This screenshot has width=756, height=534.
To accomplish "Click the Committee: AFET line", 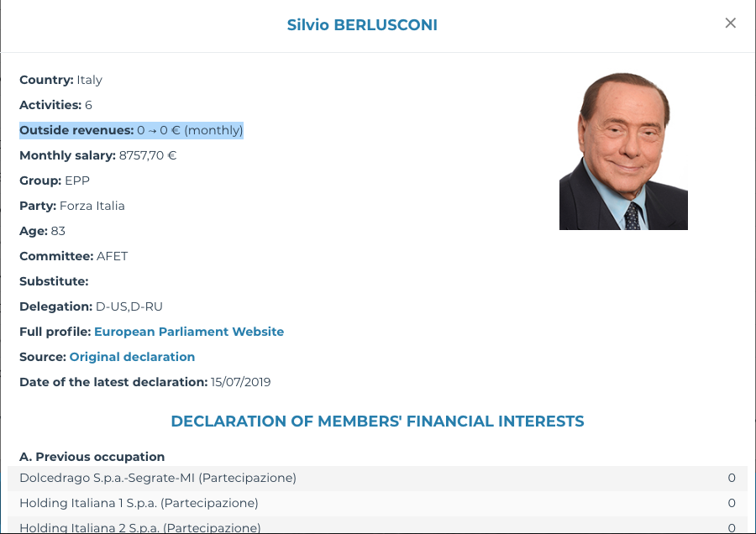I will click(x=73, y=256).
